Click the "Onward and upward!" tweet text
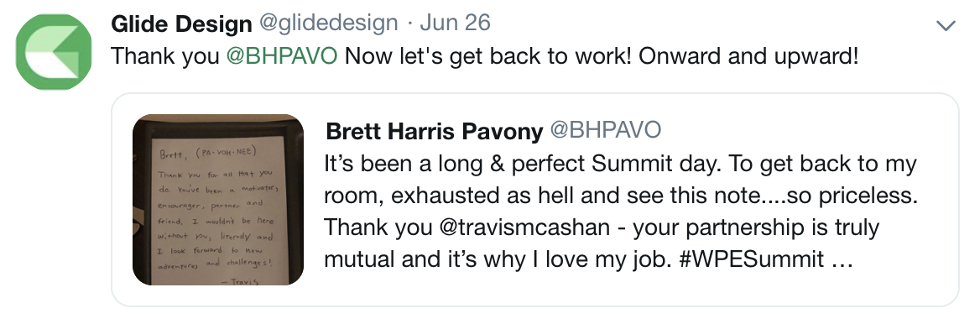980x324 pixels. (x=748, y=56)
